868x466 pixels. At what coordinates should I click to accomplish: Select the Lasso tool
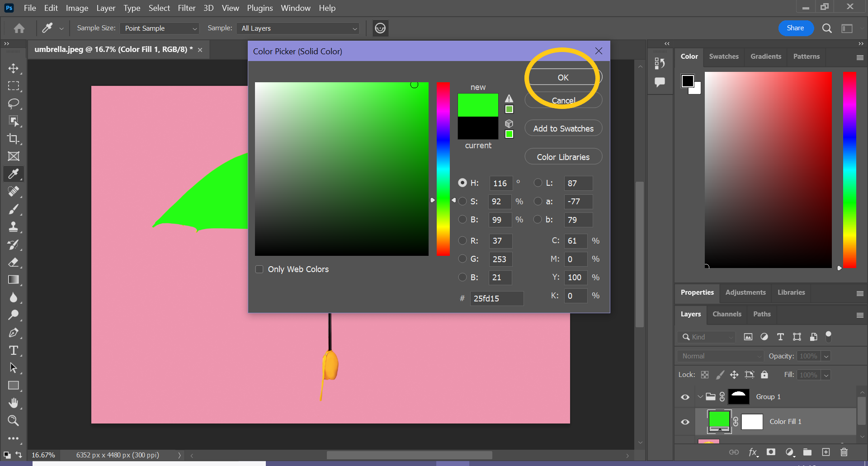[x=14, y=104]
